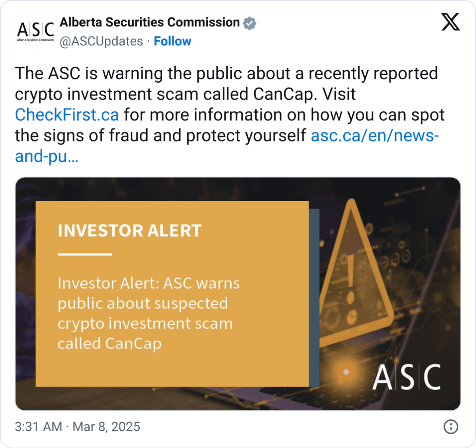Open the Alberta Securities Commission display name

point(149,22)
